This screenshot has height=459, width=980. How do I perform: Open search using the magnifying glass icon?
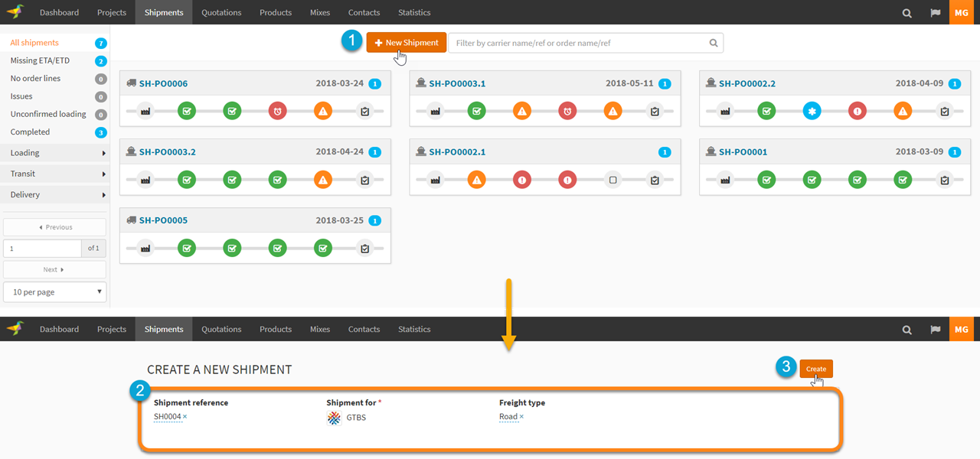(x=906, y=12)
